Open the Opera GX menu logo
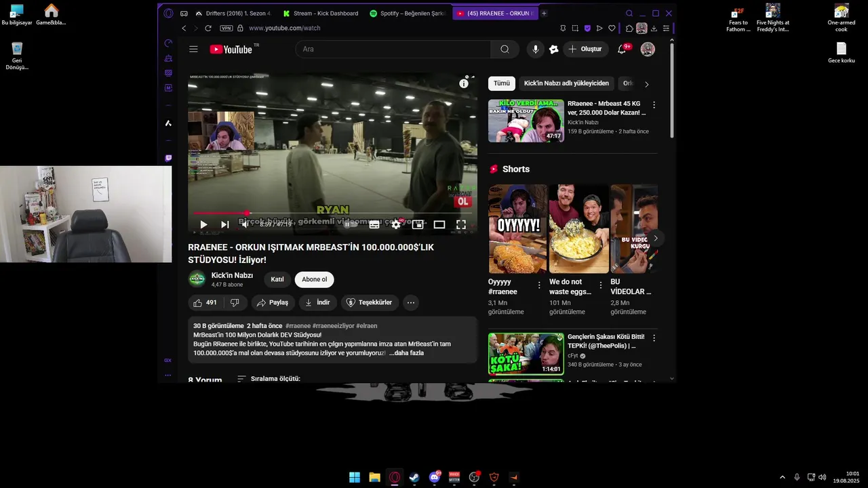The image size is (868, 488). click(x=168, y=13)
